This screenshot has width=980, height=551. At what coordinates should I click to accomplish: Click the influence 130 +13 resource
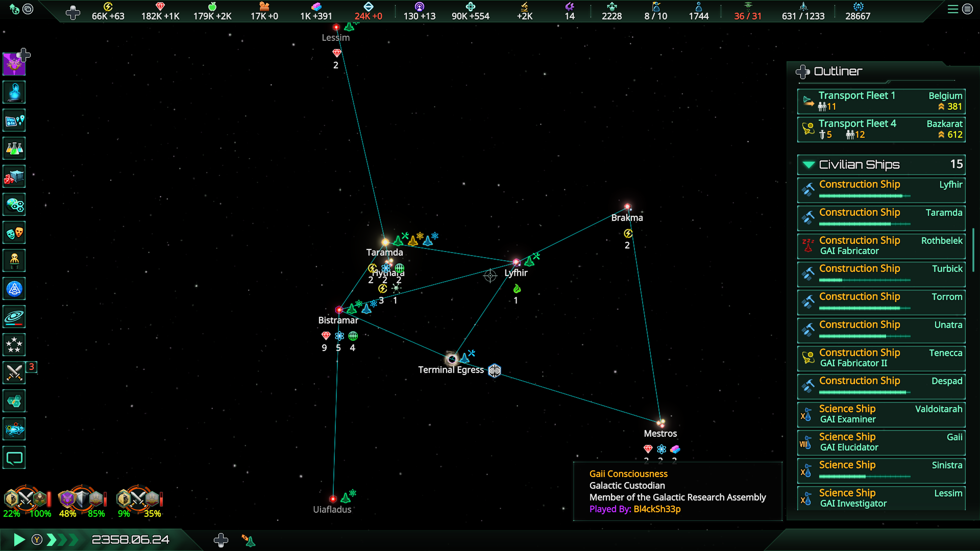419,11
